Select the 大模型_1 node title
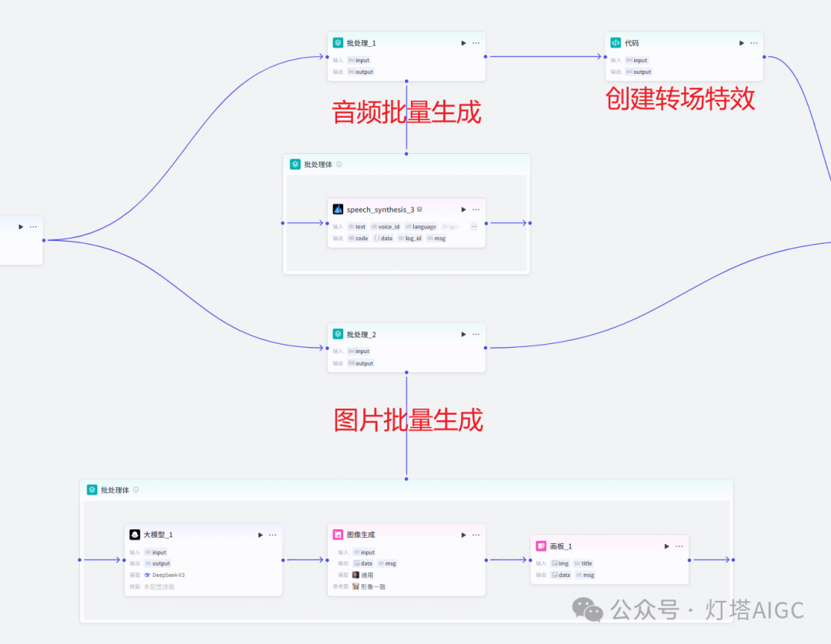The width and height of the screenshot is (831, 644). click(x=158, y=535)
